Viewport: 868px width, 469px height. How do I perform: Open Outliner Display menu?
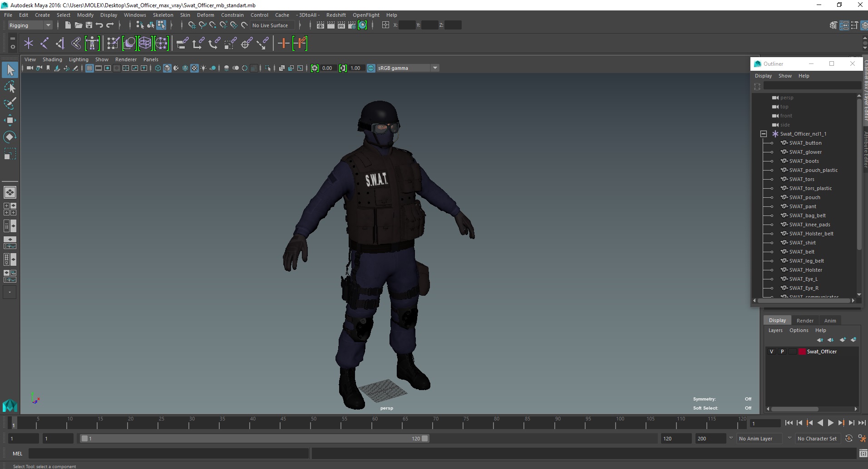[763, 76]
